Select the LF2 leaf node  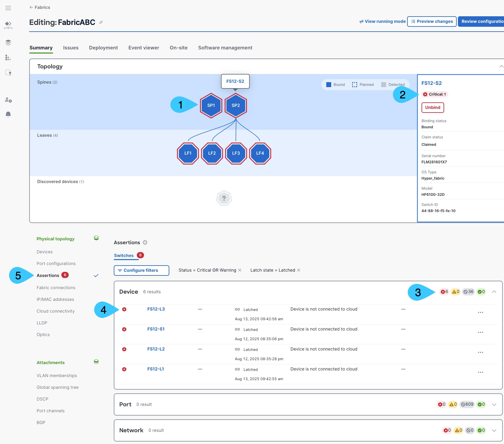pos(212,153)
